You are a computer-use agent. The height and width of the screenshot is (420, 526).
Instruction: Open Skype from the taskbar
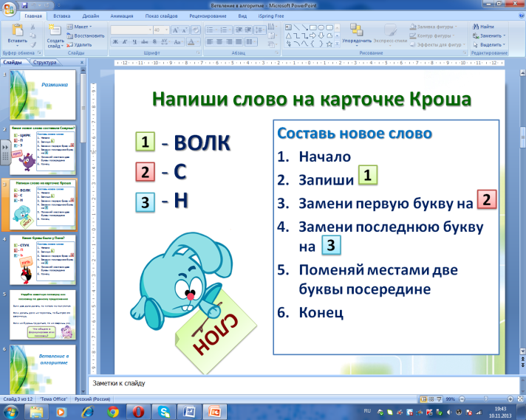coord(164,412)
